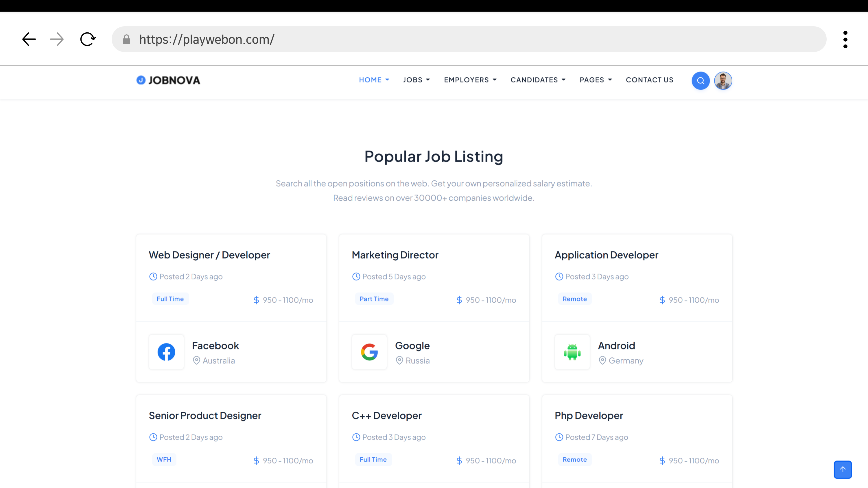Open the PAGES nav menu
This screenshot has height=488, width=868.
point(596,80)
